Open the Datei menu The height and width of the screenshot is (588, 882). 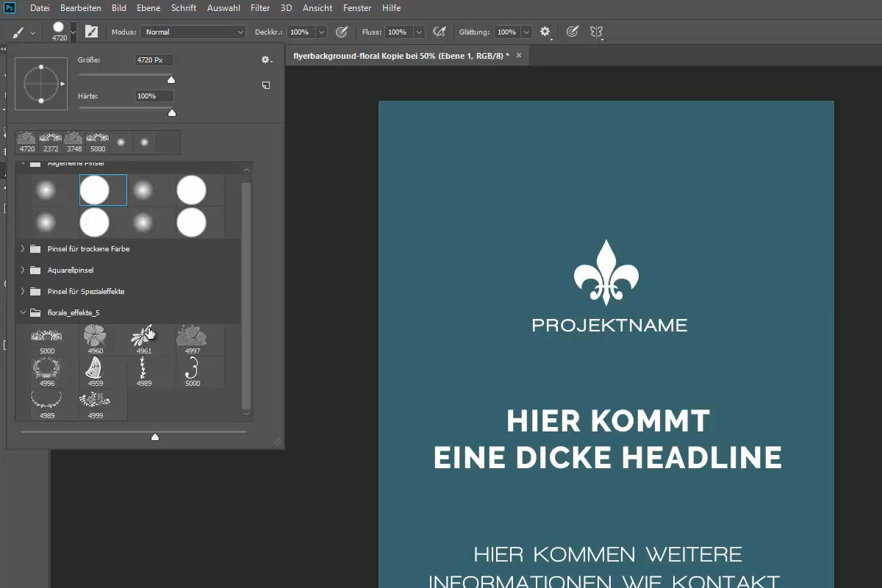pos(40,8)
